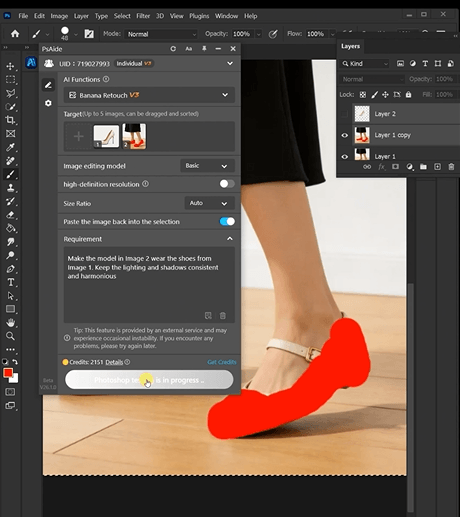
Task: Open the Plugins menu
Action: click(x=199, y=16)
